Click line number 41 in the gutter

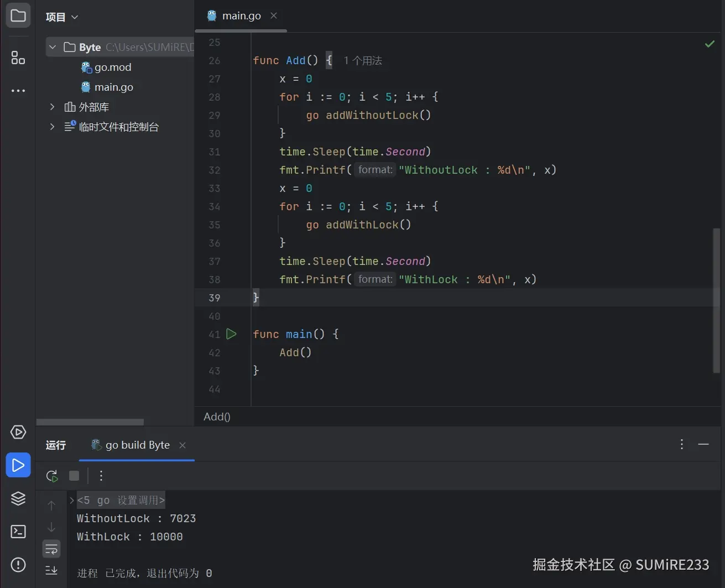[x=215, y=334]
